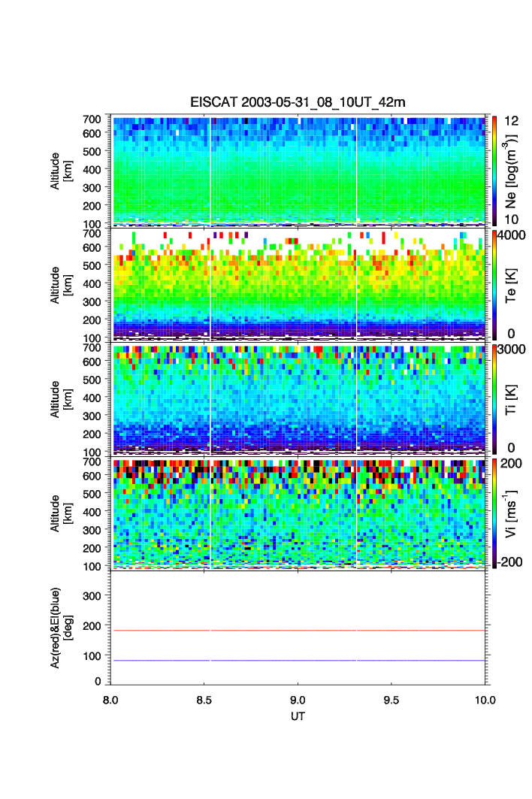This screenshot has height=799, width=532.
Task: Click the Te [K] color bar label
Action: tap(512, 284)
